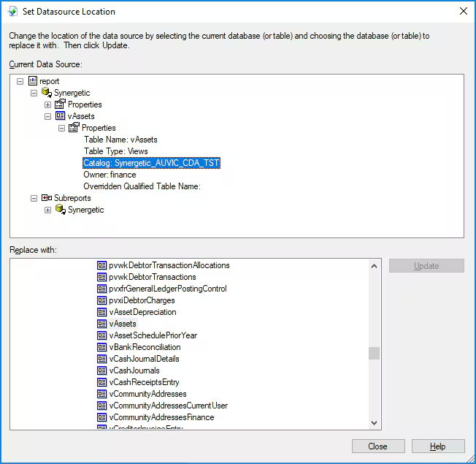Click the pvwkDebtorTransactionAllocations table icon

point(101,265)
